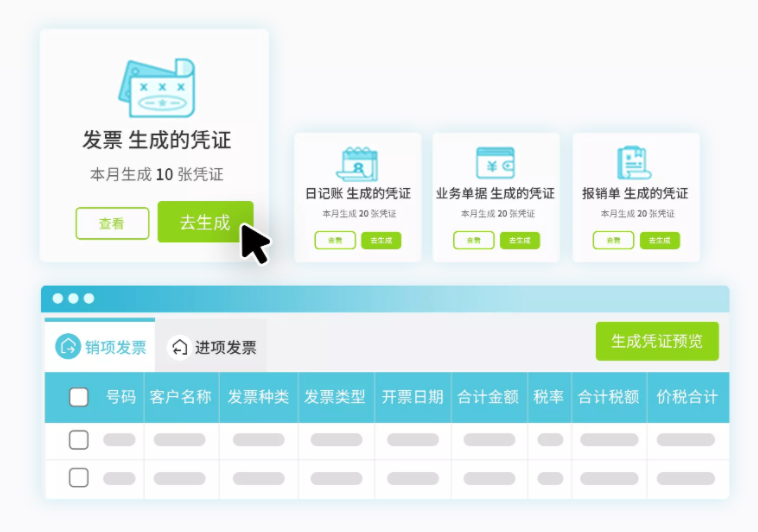This screenshot has height=532, width=758.
Task: Click the first window dot in title bar
Action: click(58, 298)
